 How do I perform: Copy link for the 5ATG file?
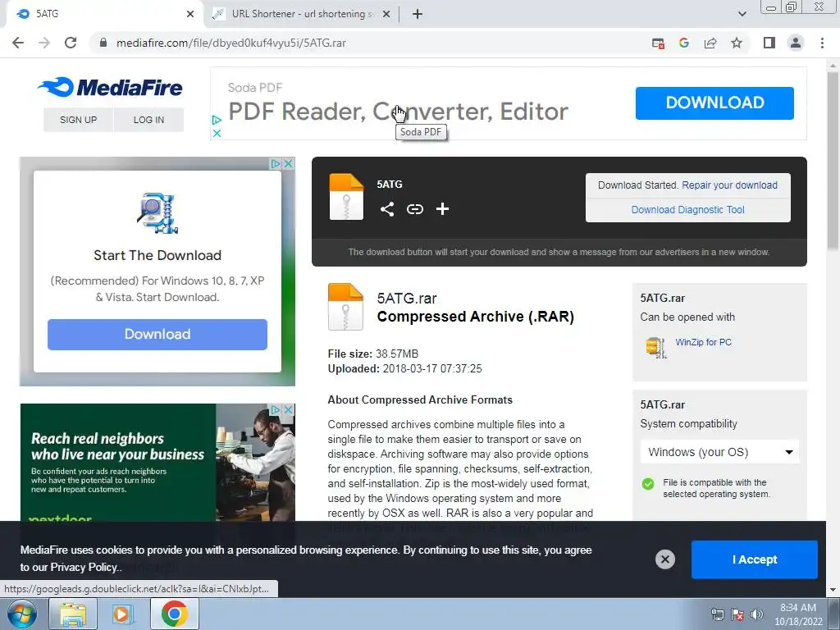(x=414, y=209)
